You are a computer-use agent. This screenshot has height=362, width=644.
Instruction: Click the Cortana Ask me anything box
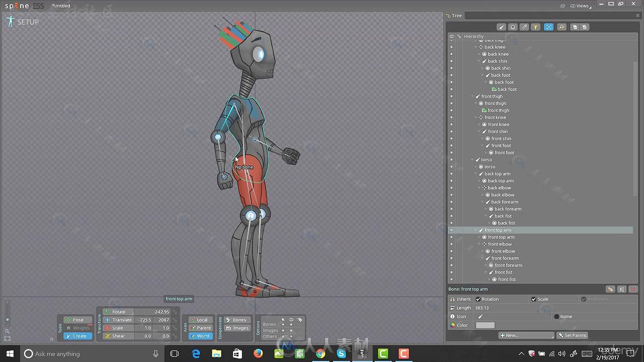click(93, 353)
